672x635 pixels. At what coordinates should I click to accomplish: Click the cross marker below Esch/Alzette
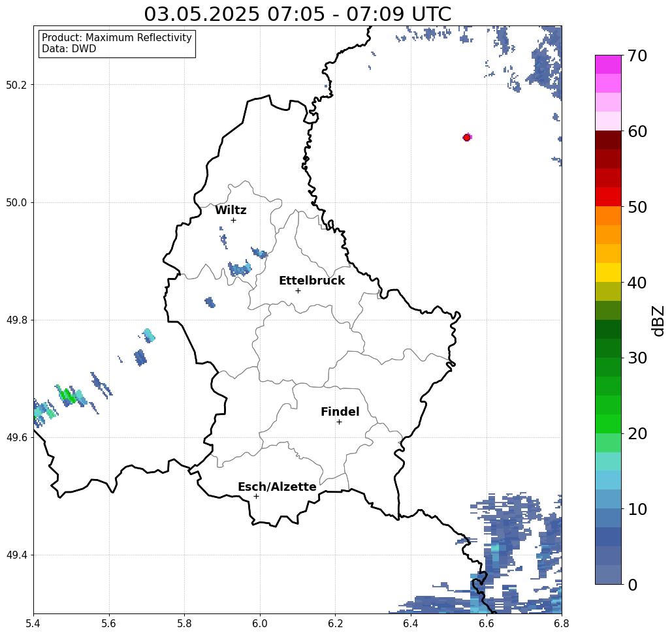pos(256,496)
